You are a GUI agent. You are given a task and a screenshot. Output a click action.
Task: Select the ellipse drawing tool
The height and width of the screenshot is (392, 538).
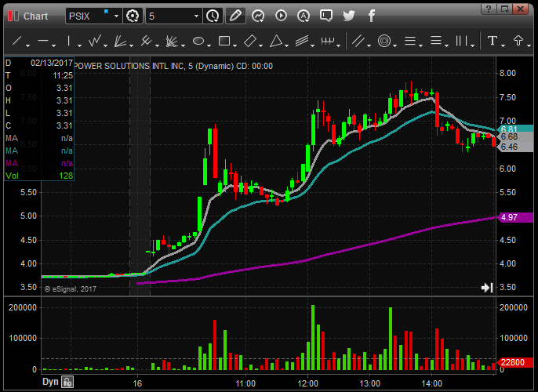198,41
